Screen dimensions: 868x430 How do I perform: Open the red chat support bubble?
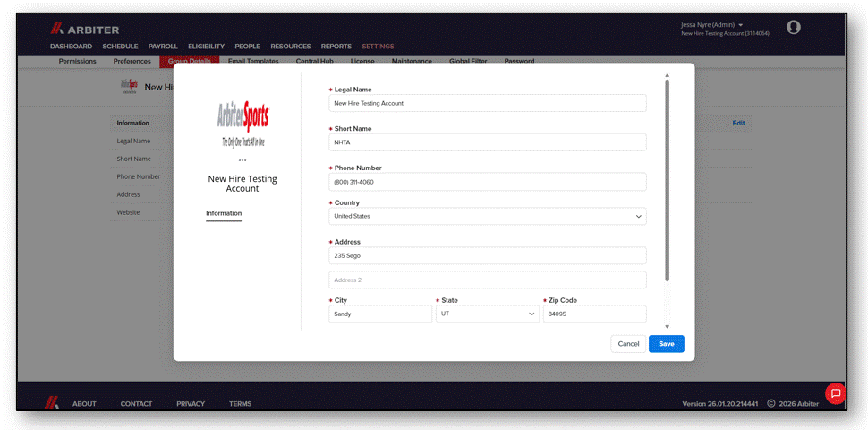(836, 393)
